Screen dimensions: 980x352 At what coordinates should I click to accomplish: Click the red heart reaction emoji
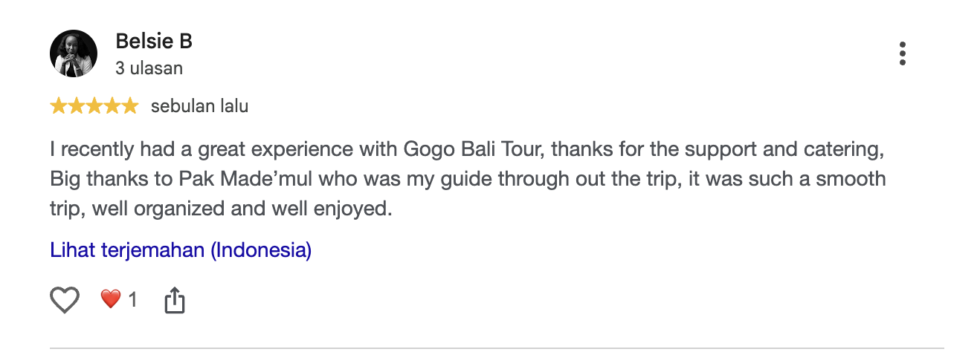click(111, 299)
